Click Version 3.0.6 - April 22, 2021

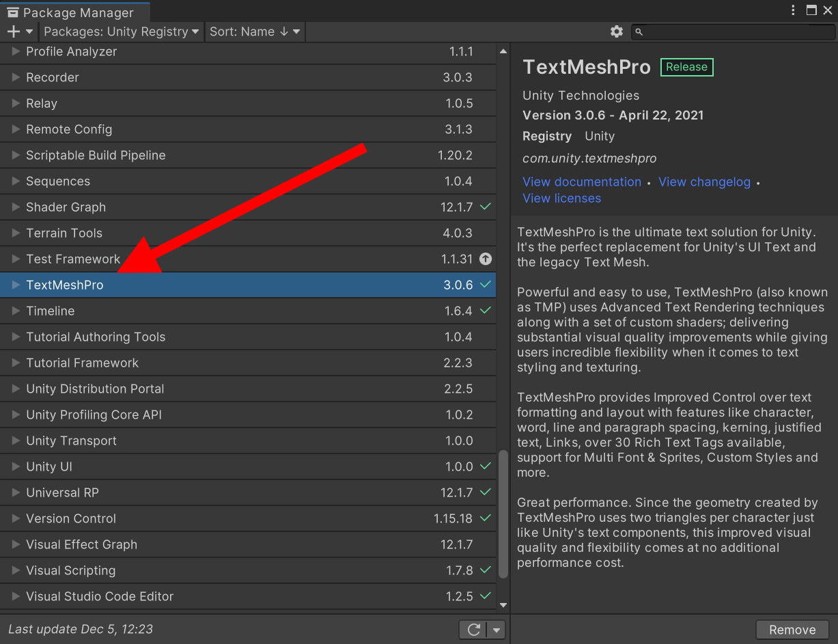[x=613, y=115]
